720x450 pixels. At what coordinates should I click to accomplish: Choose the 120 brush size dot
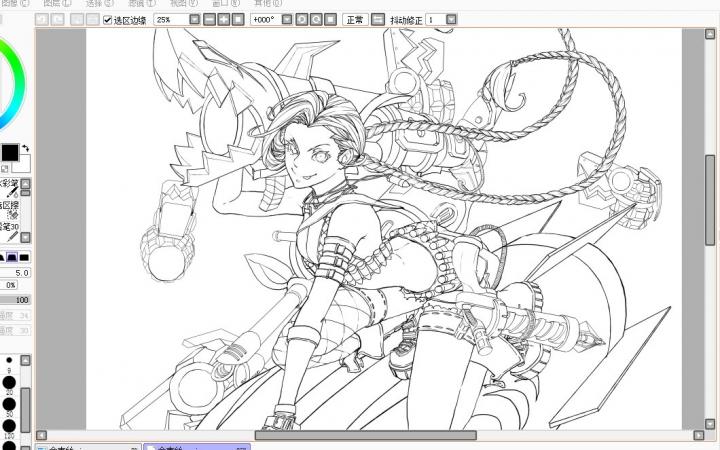click(x=9, y=425)
